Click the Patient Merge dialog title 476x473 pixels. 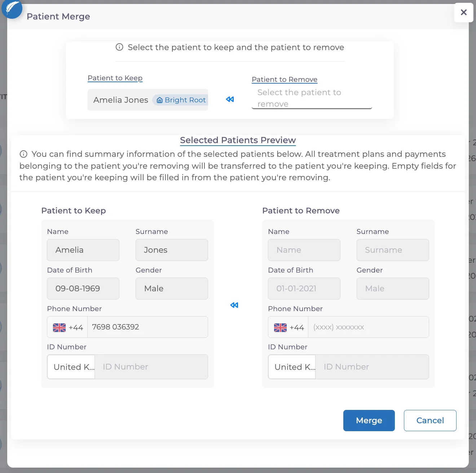click(58, 17)
